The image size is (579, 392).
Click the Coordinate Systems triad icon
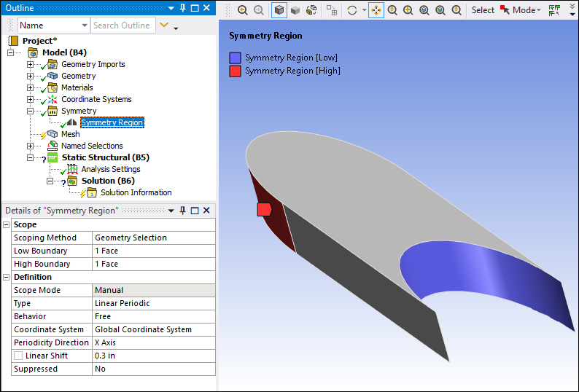click(52, 99)
